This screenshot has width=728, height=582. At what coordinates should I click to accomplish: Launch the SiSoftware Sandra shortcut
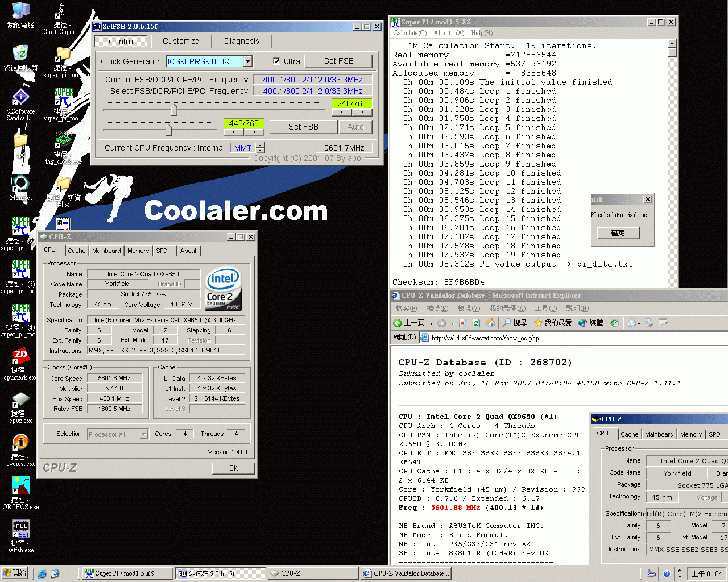point(20,103)
